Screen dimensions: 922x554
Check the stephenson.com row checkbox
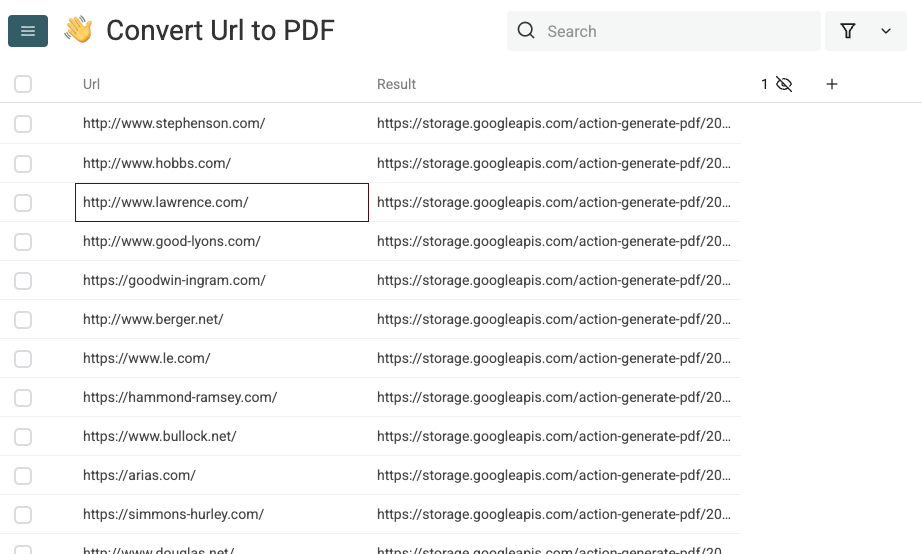pyautogui.click(x=23, y=124)
